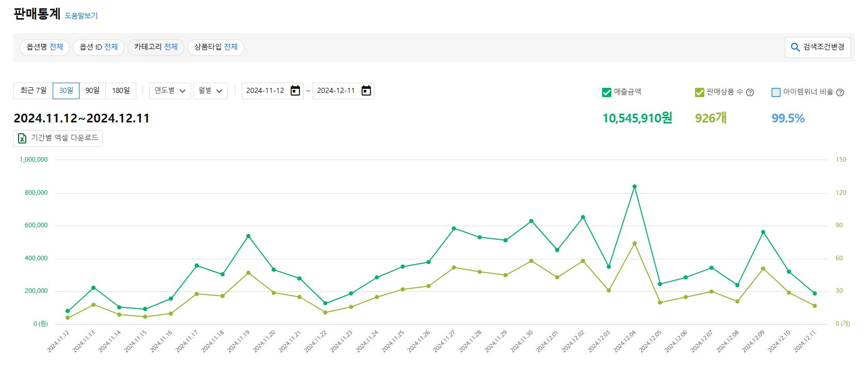The width and height of the screenshot is (868, 374).
Task: Click the start date calendar icon
Action: (295, 91)
